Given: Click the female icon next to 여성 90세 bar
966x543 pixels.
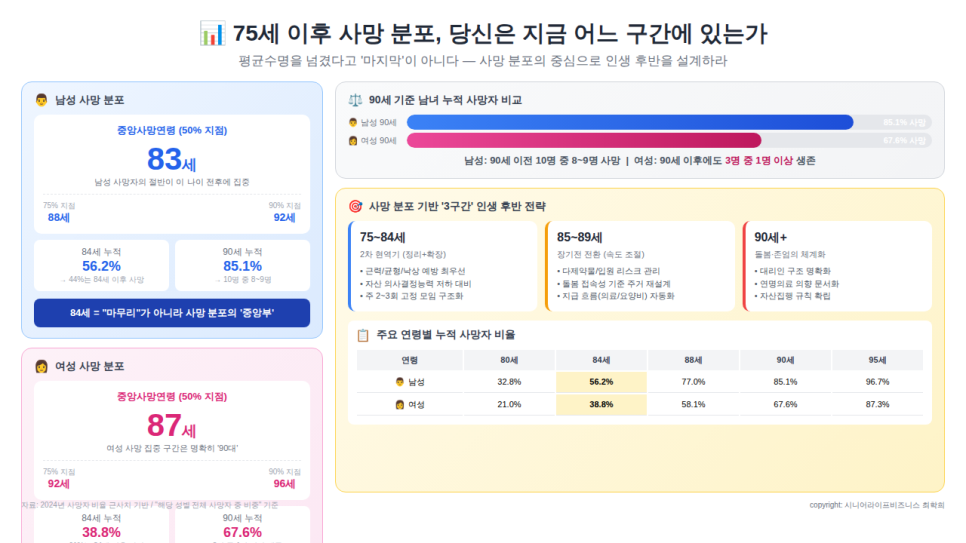Looking at the screenshot, I should point(353,141).
